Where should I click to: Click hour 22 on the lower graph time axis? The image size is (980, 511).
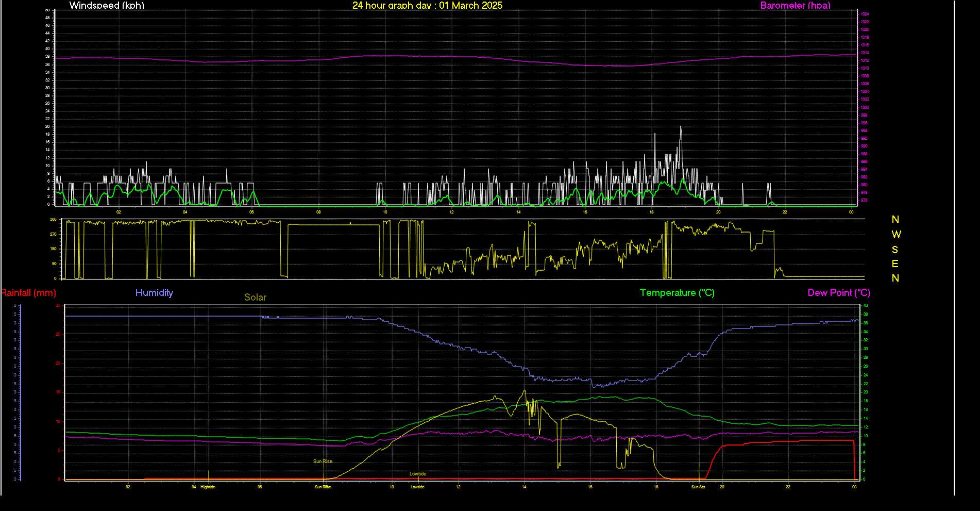click(x=788, y=487)
